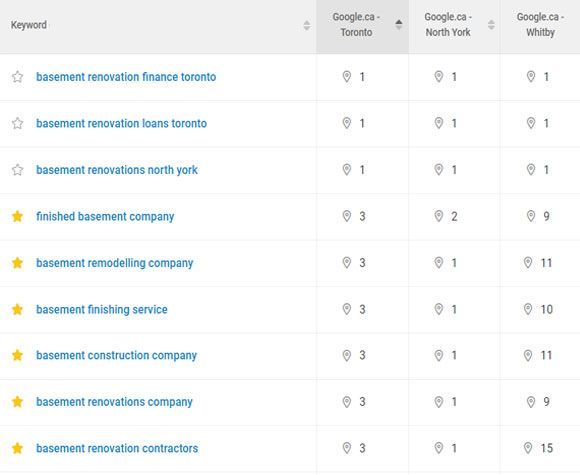Click Whitby rank 10 for 'basement finishing service'

[547, 309]
